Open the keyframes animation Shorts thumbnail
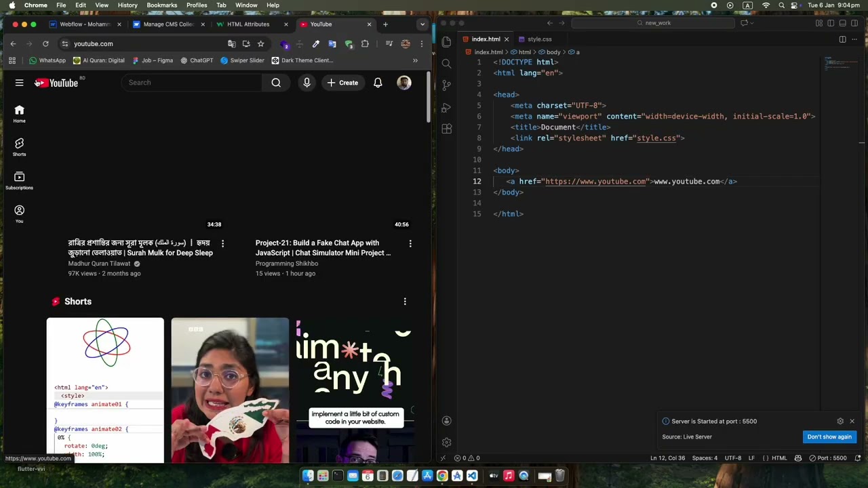This screenshot has width=868, height=488. pyautogui.click(x=105, y=390)
